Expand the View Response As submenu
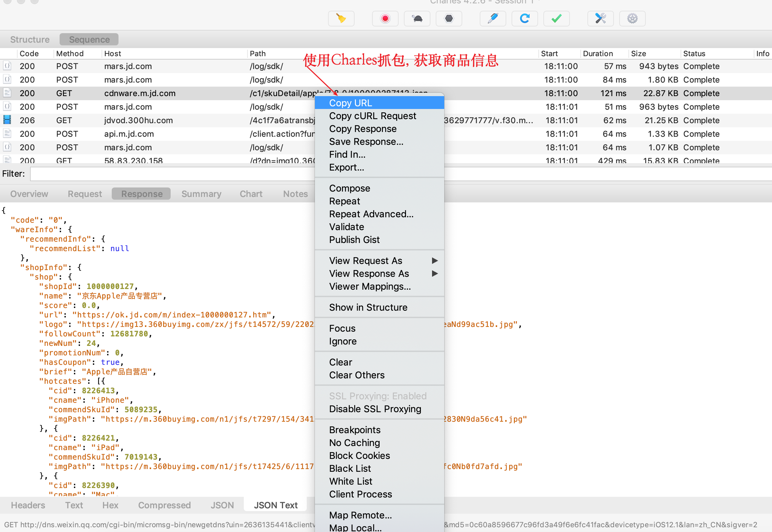Image resolution: width=772 pixels, height=532 pixels. point(379,273)
